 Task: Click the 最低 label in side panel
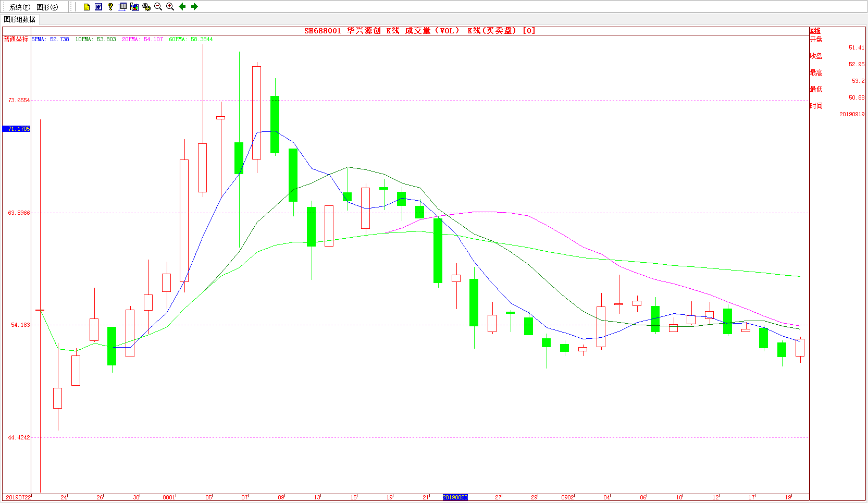pyautogui.click(x=816, y=89)
